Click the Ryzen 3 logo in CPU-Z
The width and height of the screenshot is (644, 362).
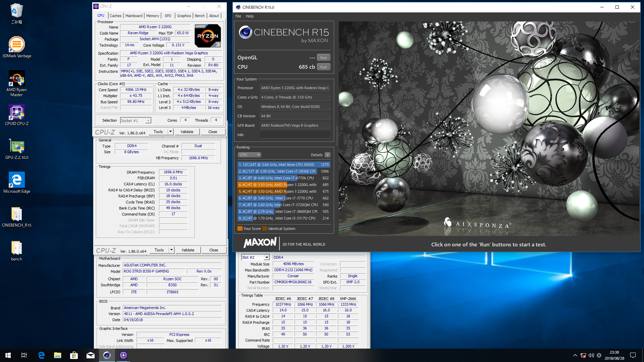point(208,36)
